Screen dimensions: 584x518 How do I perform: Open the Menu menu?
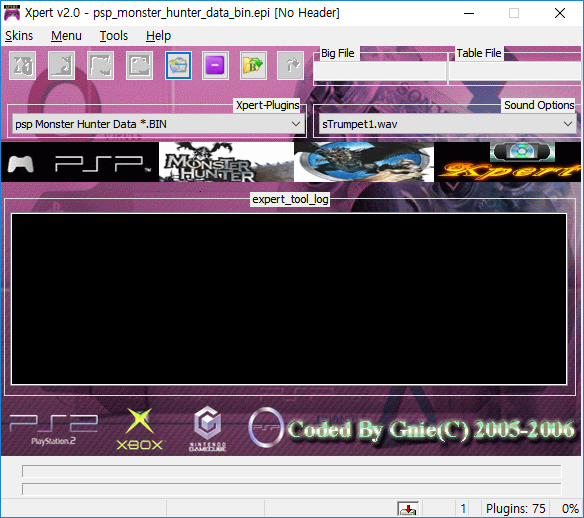pyautogui.click(x=66, y=36)
